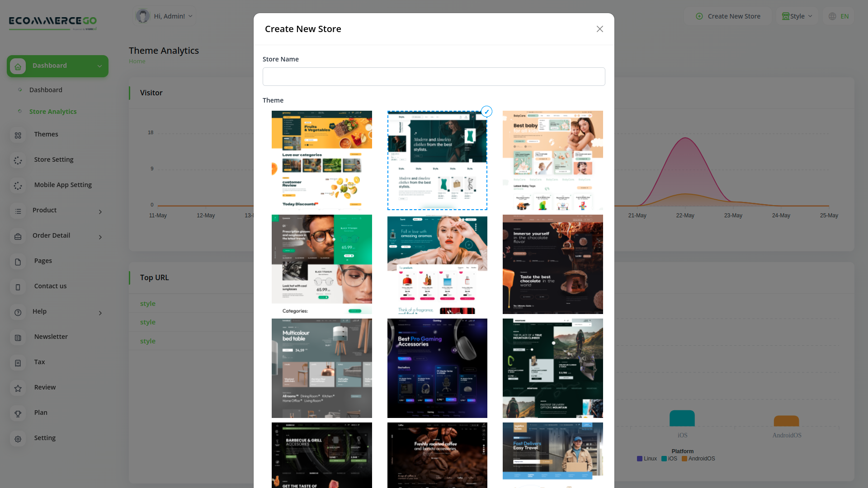Click the Newsletter sidebar icon
The image size is (868, 488).
[x=18, y=338]
